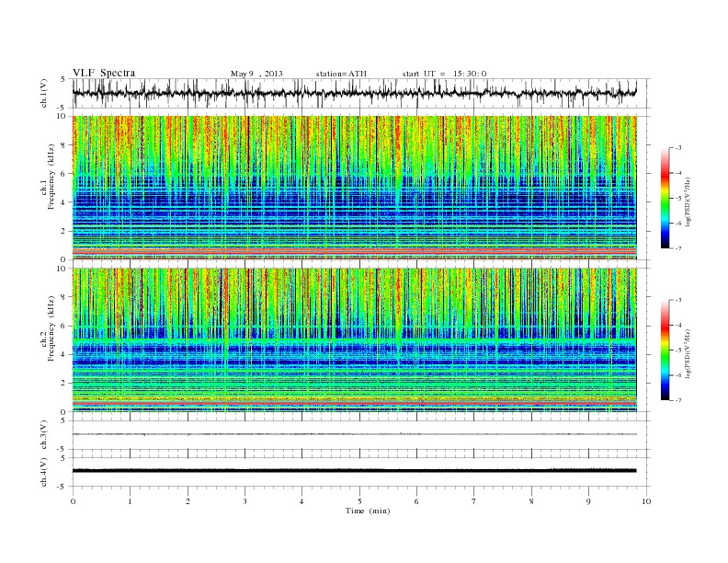This screenshot has height=563, width=728.
Task: Click the "ch.3(V)" axis label
Action: click(44, 435)
